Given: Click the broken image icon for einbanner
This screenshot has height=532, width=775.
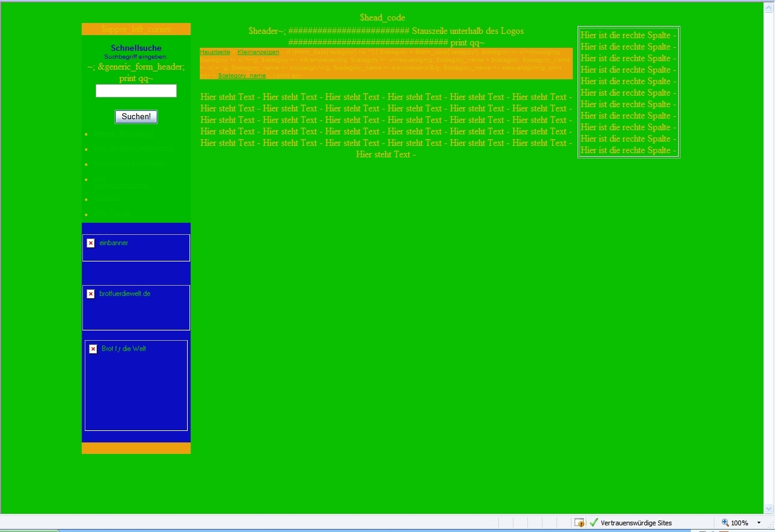Looking at the screenshot, I should (91, 243).
